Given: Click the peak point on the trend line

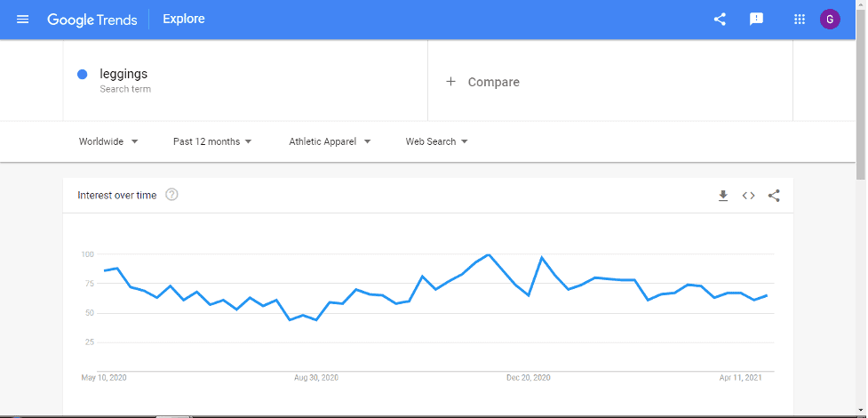Looking at the screenshot, I should click(x=489, y=255).
